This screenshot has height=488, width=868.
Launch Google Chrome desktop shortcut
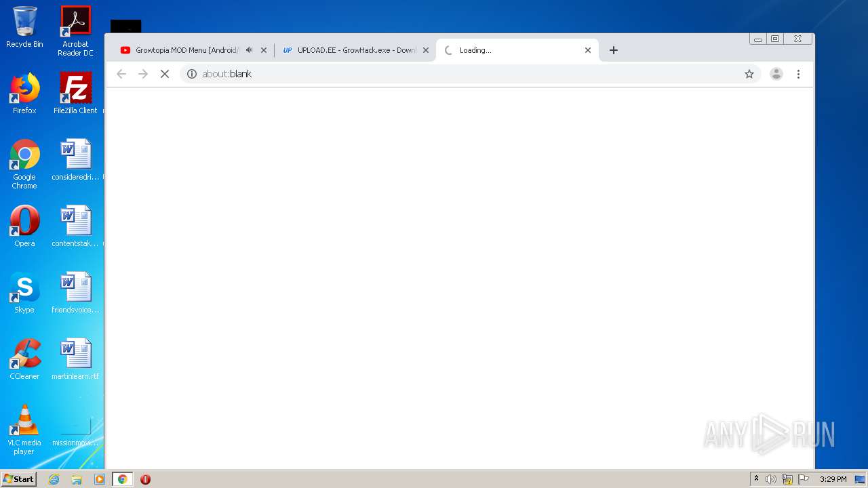pyautogui.click(x=24, y=164)
